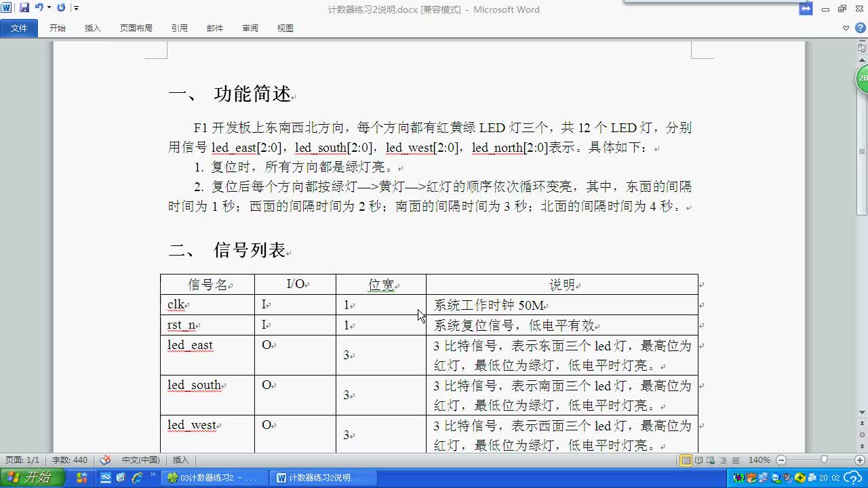
Task: Switch to Print Layout view
Action: 686,460
